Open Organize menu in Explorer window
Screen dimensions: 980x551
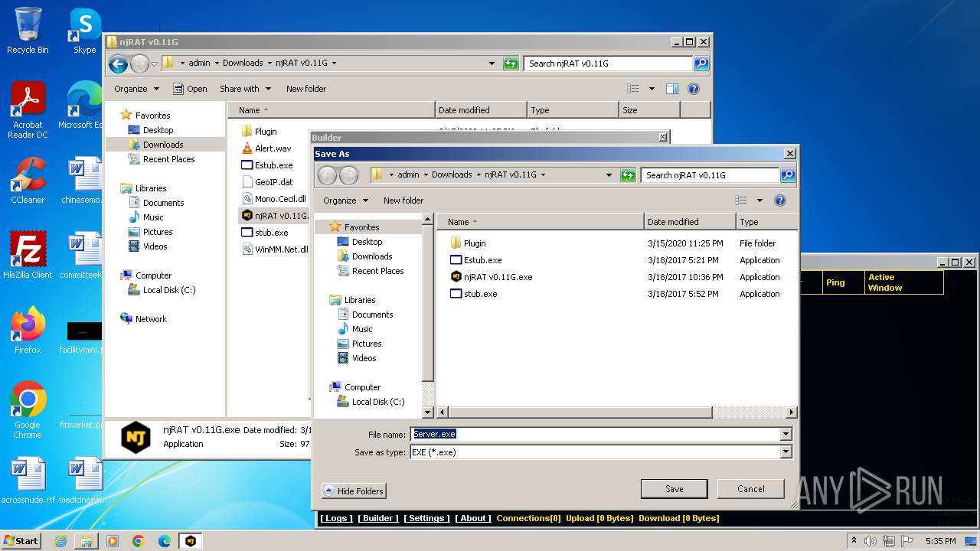[136, 89]
